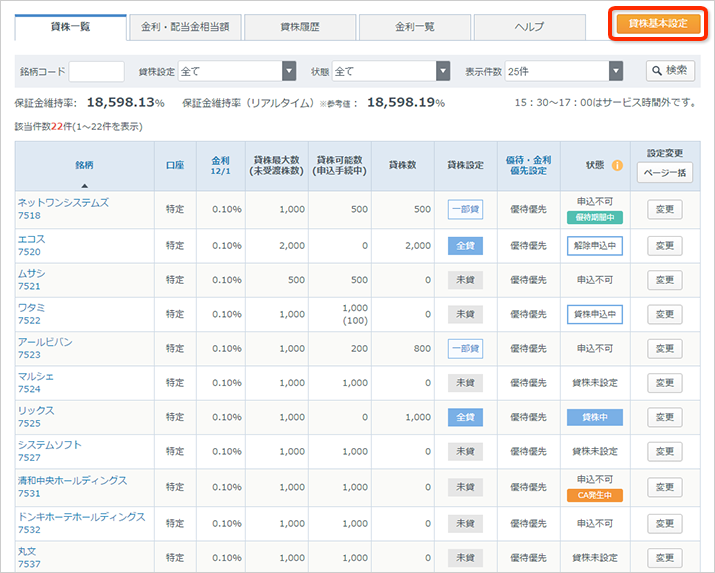Viewport: 715px width, 573px height.
Task: Click the orange info icon beside 状態
Action: click(x=617, y=166)
